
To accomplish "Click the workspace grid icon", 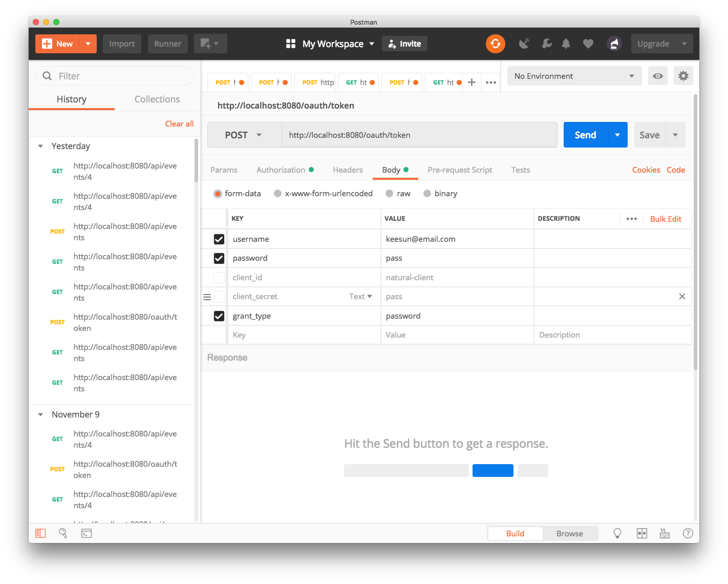I will (x=291, y=44).
